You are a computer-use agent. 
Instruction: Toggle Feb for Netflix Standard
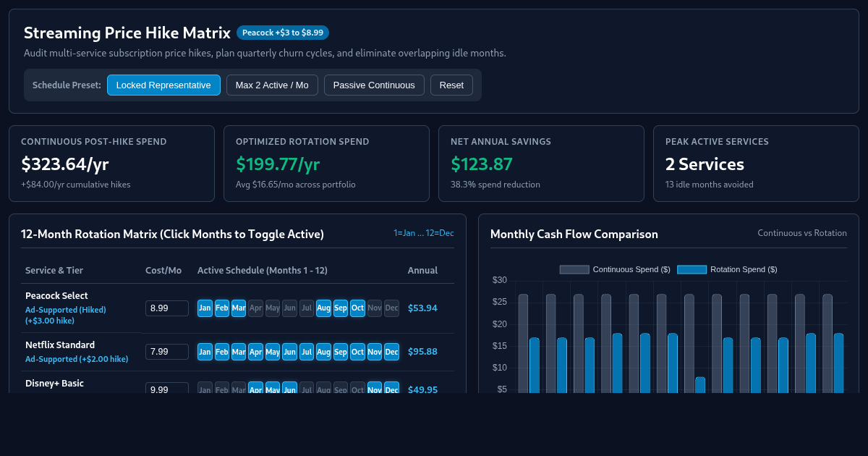[x=222, y=352]
